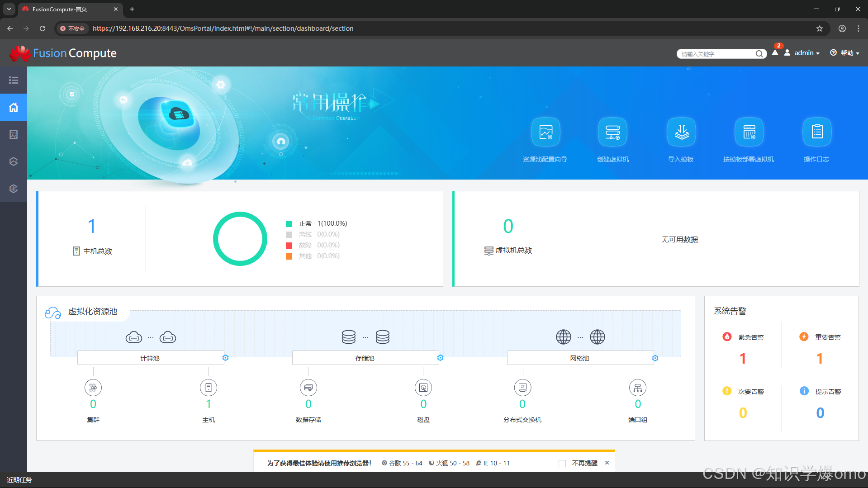Reload the page

pos(43,28)
